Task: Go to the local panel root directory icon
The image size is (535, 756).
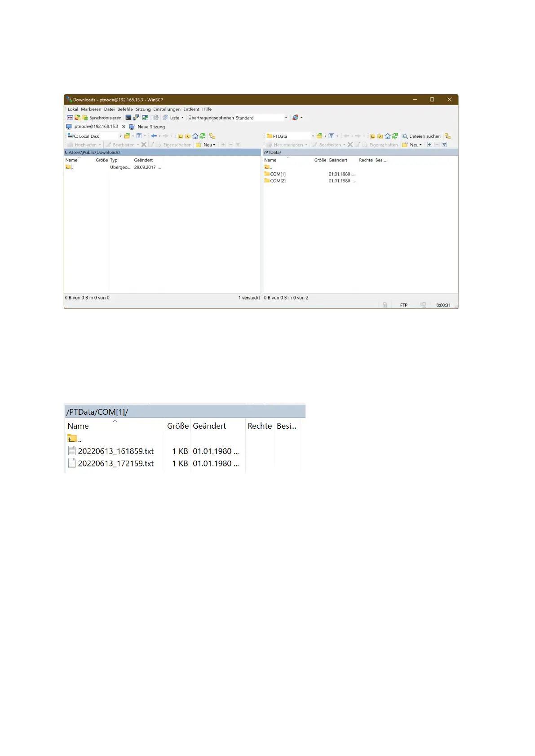Action: (188, 136)
